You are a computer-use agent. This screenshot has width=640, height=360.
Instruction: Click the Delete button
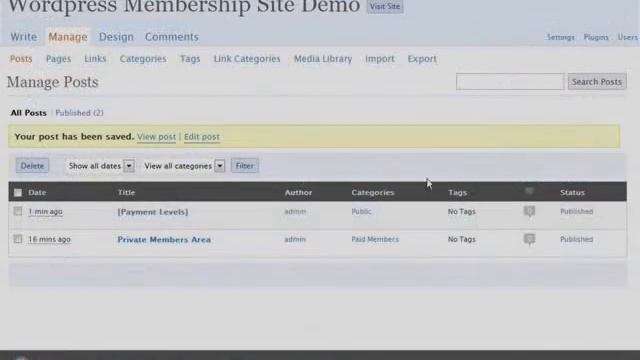click(32, 166)
